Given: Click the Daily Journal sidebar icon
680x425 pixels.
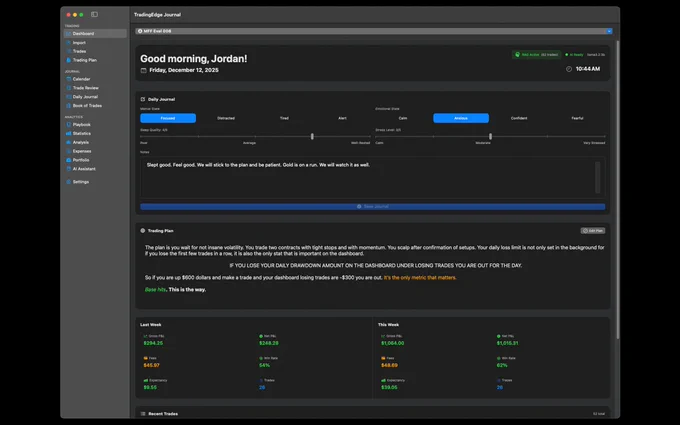Looking at the screenshot, I should (69, 97).
